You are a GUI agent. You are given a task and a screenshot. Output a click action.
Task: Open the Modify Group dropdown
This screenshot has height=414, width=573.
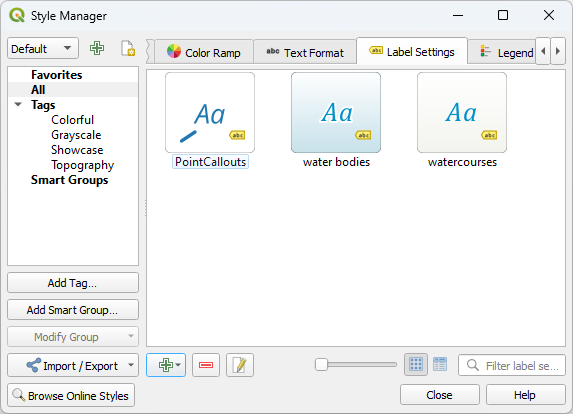click(x=73, y=337)
